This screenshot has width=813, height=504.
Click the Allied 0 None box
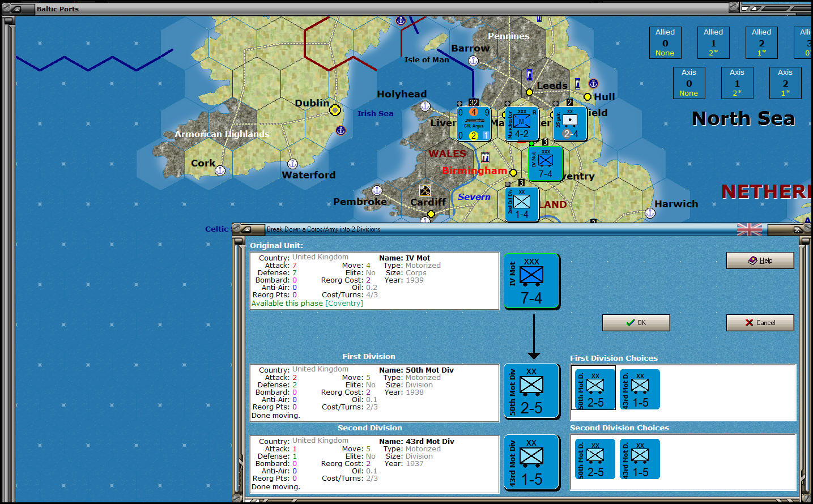pyautogui.click(x=665, y=42)
